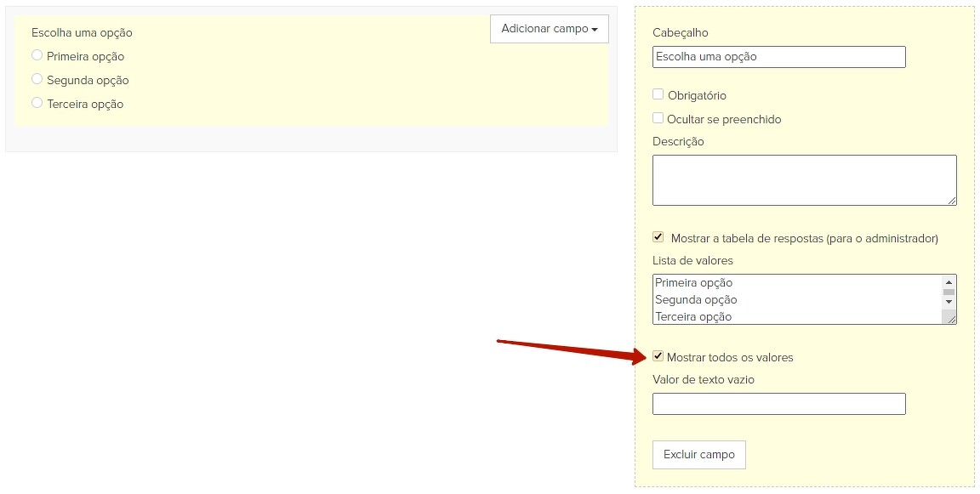Open the Adicionar campo dropdown
This screenshot has height=494, width=980.
pyautogui.click(x=550, y=29)
